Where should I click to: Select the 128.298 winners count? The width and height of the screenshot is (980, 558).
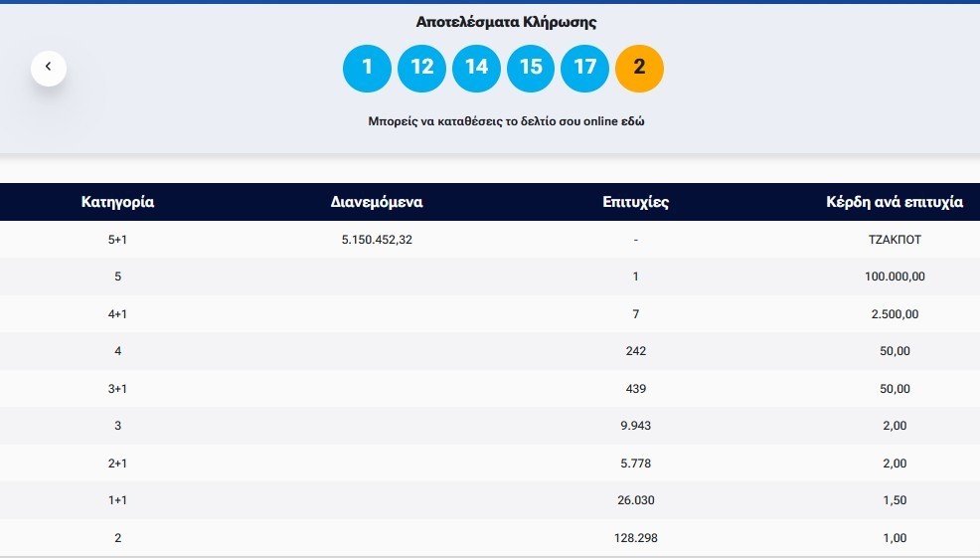click(x=635, y=538)
